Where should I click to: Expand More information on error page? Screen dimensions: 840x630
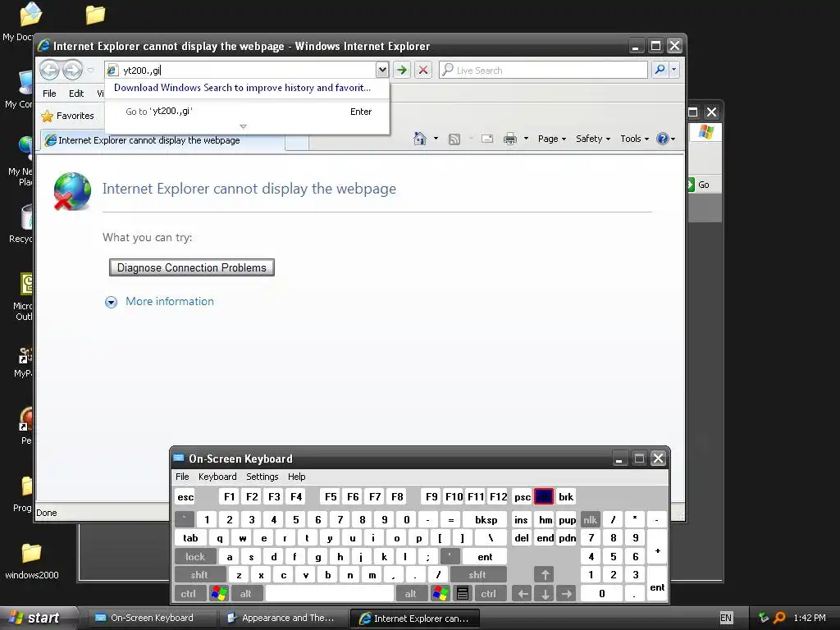160,302
